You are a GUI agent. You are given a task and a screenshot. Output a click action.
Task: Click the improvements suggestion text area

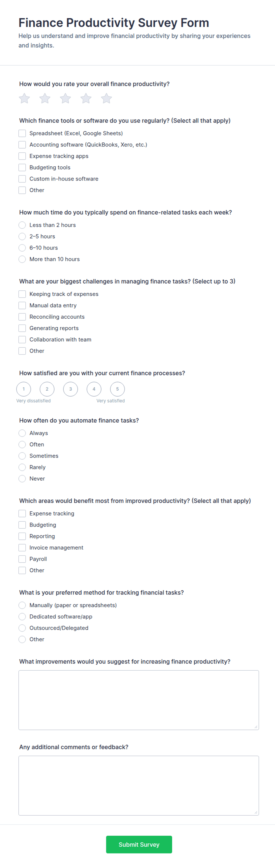[139, 700]
